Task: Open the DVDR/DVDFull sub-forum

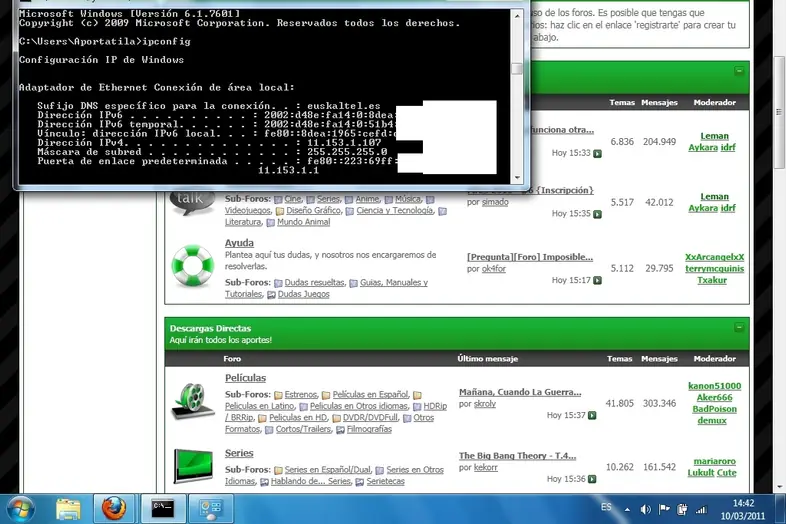Action: pos(370,418)
